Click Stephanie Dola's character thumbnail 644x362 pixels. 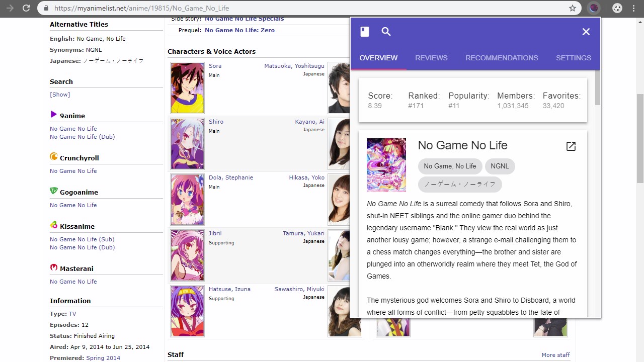click(187, 200)
